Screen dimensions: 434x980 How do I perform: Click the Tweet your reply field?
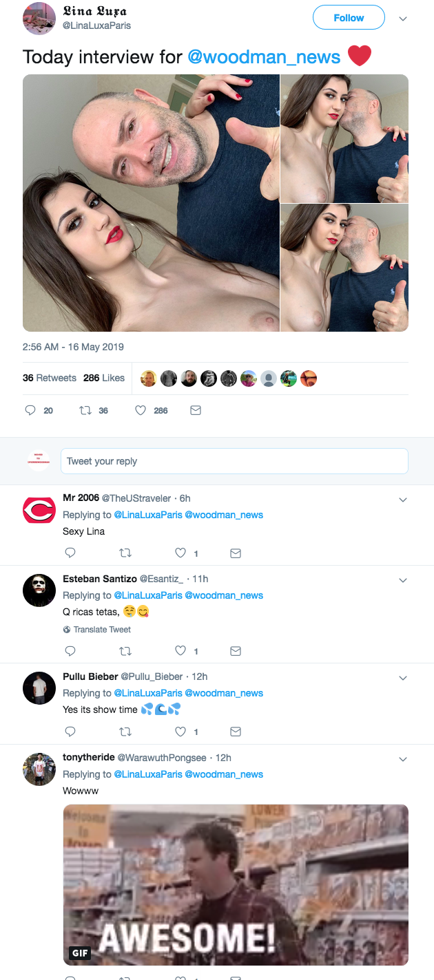click(234, 461)
